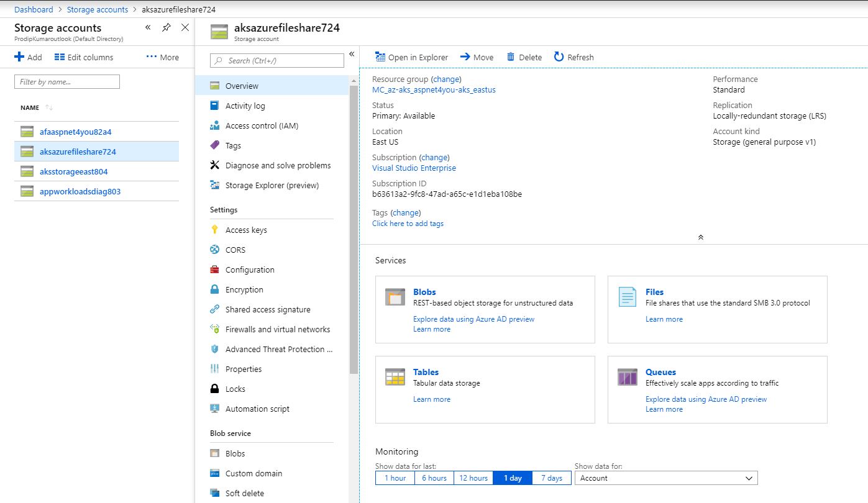This screenshot has width=868, height=503.
Task: Click Explore data using Azure AD preview under Blobs
Action: point(473,319)
